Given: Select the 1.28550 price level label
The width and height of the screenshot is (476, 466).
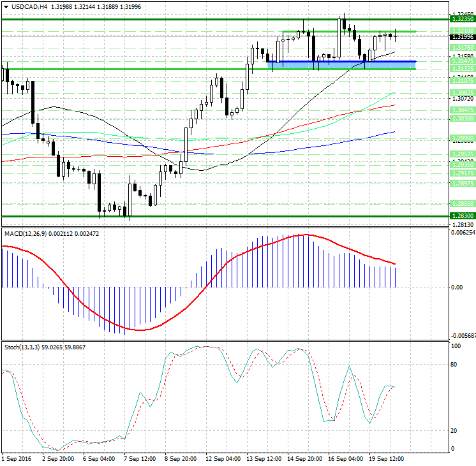Looking at the screenshot, I should click(x=461, y=203).
